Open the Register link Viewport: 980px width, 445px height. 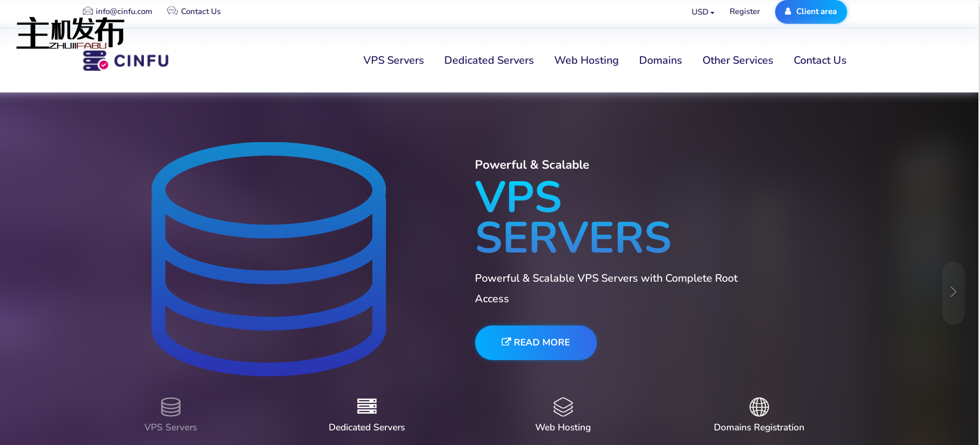click(x=744, y=11)
